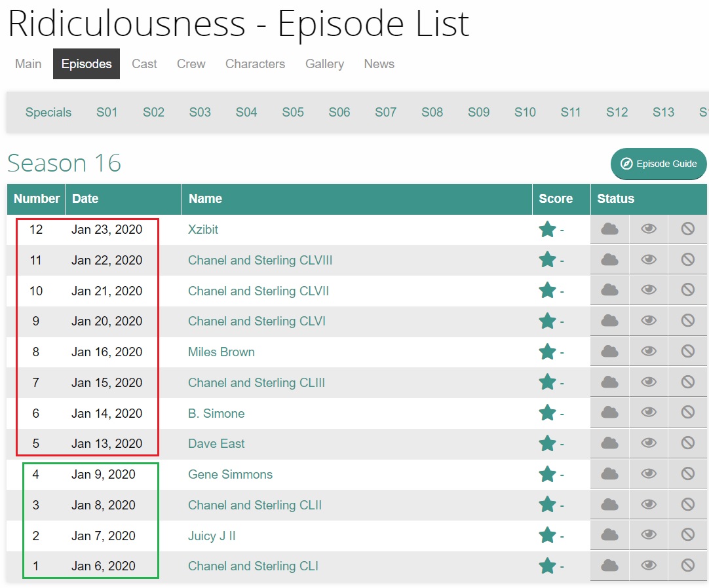Image resolution: width=709 pixels, height=588 pixels.
Task: Click cloud icon in Dave East row
Action: click(x=609, y=443)
